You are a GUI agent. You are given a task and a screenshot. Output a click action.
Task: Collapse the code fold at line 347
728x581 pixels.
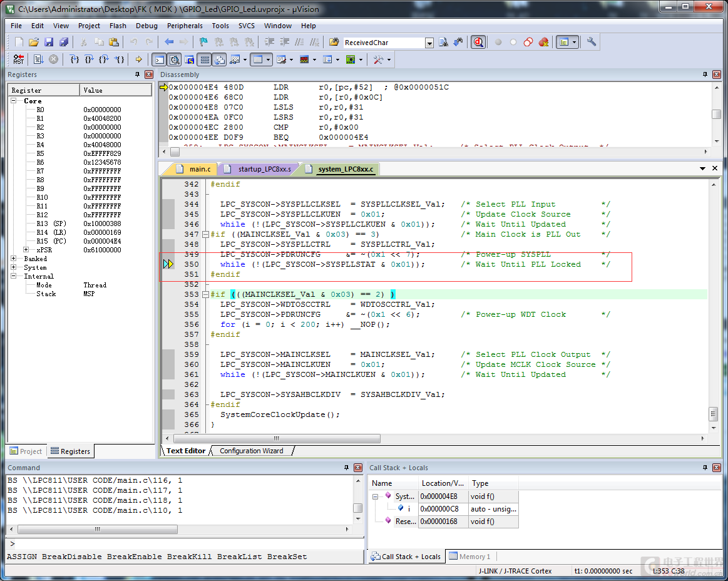point(205,234)
